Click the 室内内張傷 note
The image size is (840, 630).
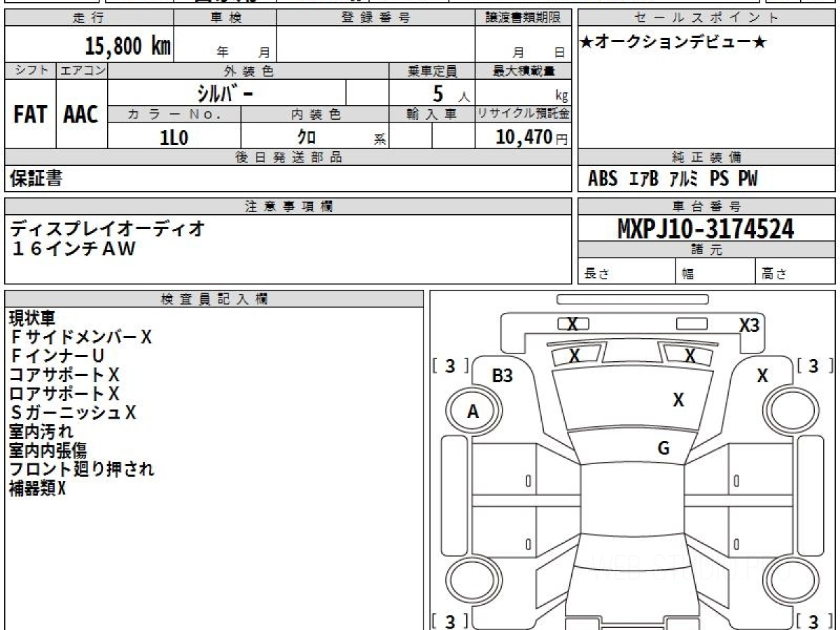48,450
